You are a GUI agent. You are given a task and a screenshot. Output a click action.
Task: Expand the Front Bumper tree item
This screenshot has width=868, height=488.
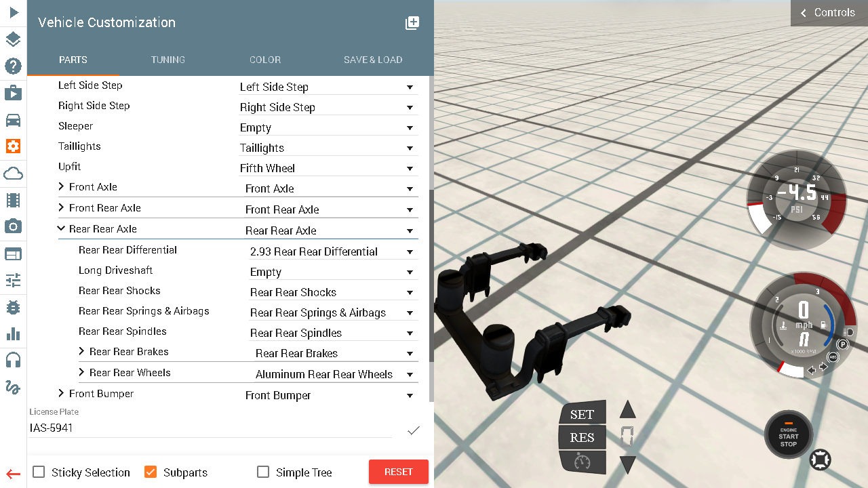(x=61, y=393)
